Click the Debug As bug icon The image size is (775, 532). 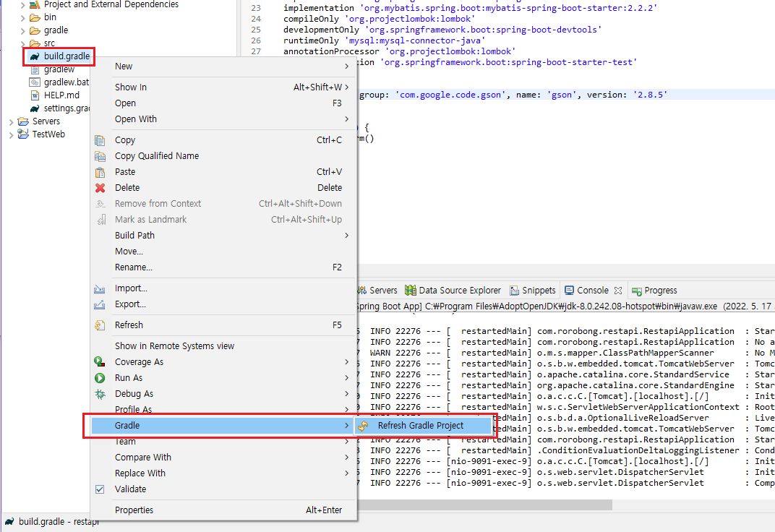click(x=100, y=394)
